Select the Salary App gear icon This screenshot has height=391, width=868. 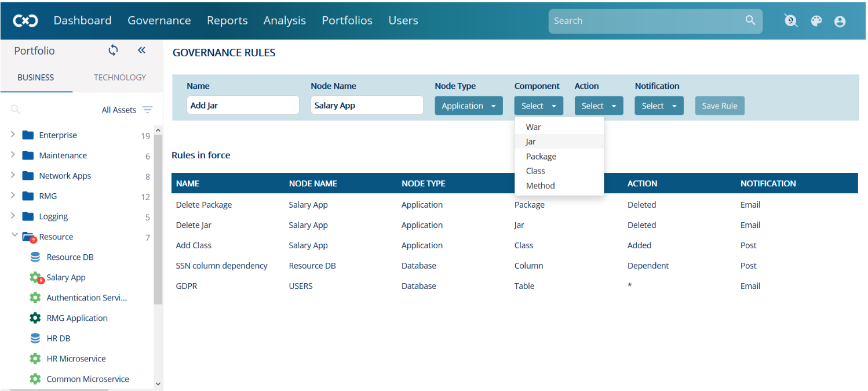click(x=34, y=277)
